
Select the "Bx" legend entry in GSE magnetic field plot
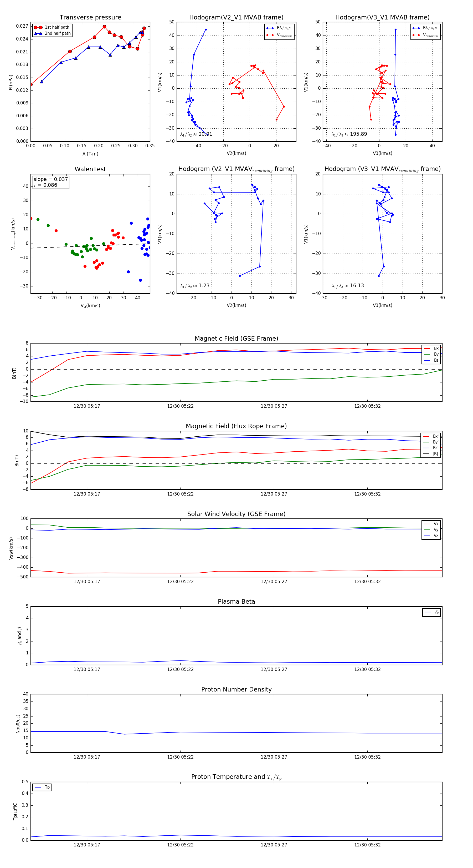coord(431,349)
